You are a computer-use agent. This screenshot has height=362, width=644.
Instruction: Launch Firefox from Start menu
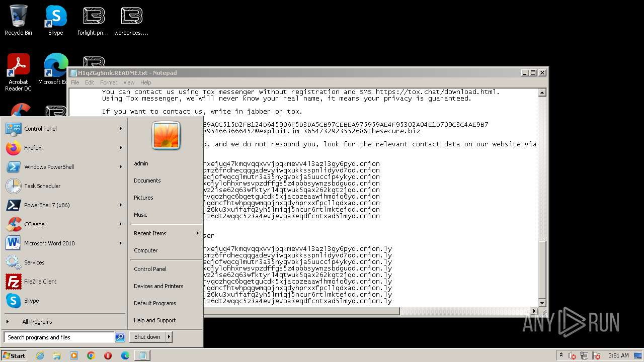pos(64,148)
